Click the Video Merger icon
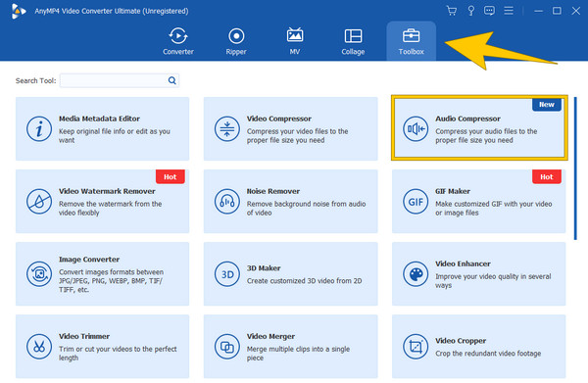 click(227, 347)
